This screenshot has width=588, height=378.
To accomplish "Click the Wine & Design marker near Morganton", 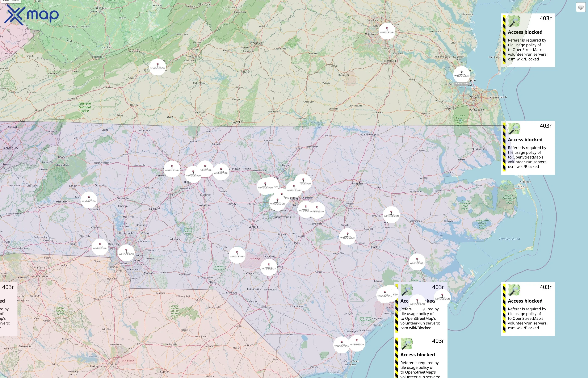I will coord(89,200).
